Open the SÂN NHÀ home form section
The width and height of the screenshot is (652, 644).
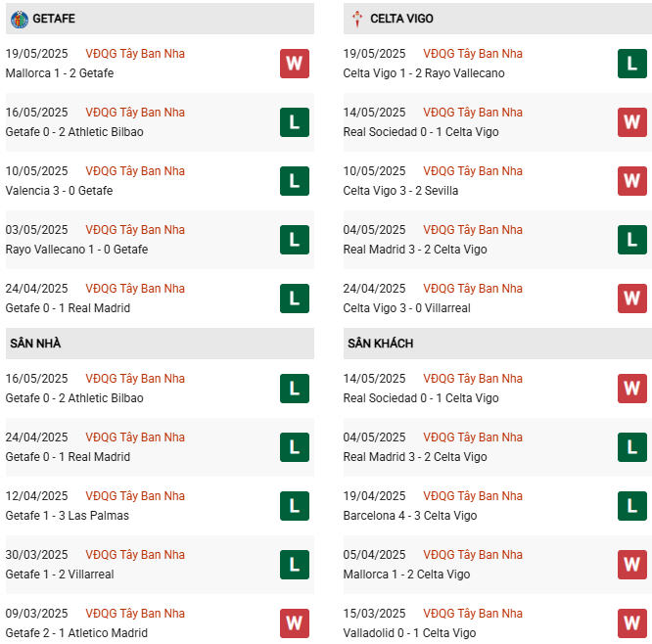[x=36, y=344]
